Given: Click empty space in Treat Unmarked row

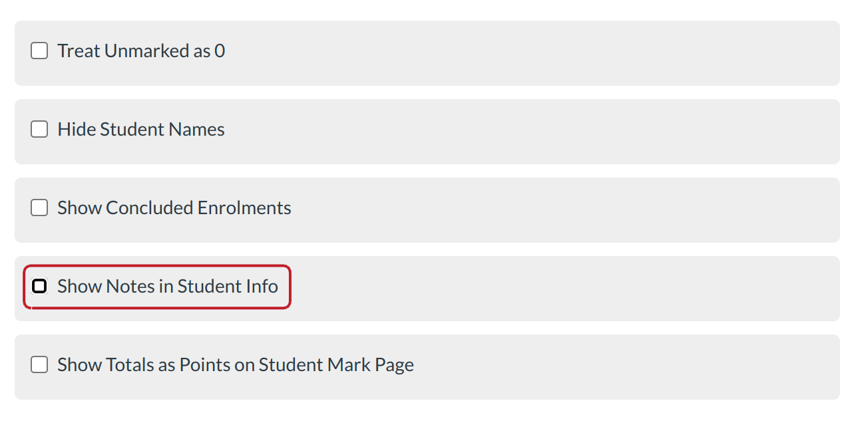Looking at the screenshot, I should [x=533, y=53].
